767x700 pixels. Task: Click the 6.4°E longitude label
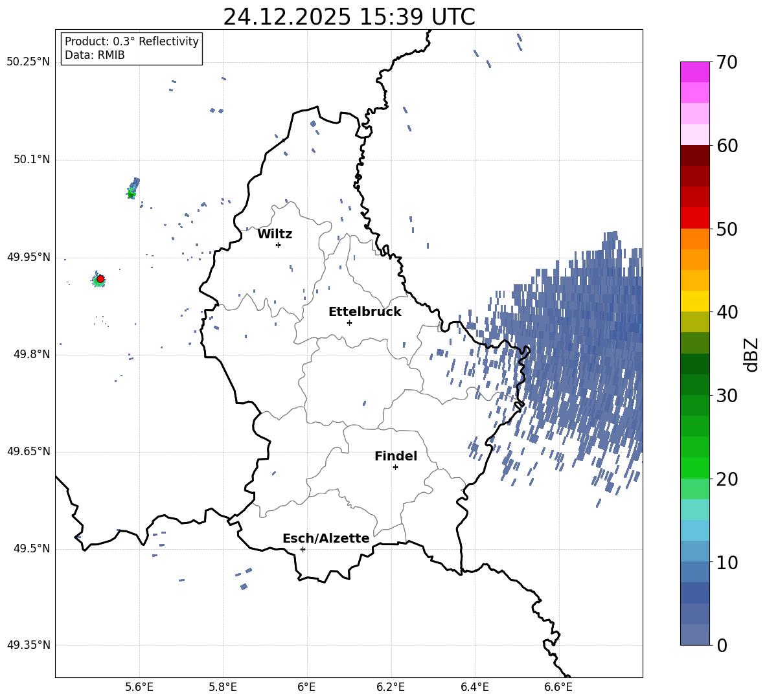point(474,687)
